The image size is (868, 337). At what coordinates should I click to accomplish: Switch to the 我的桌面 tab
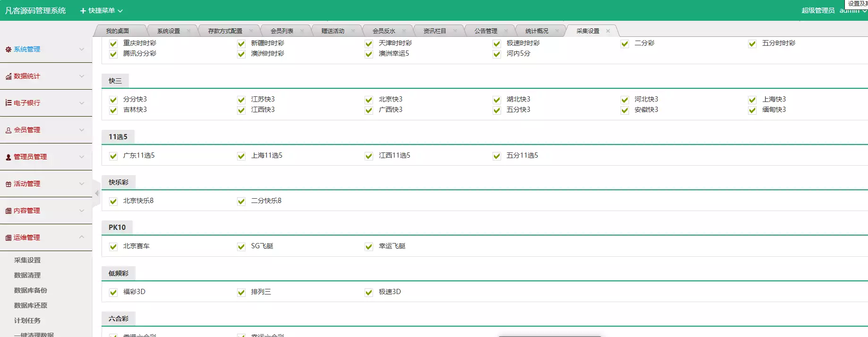coord(118,31)
